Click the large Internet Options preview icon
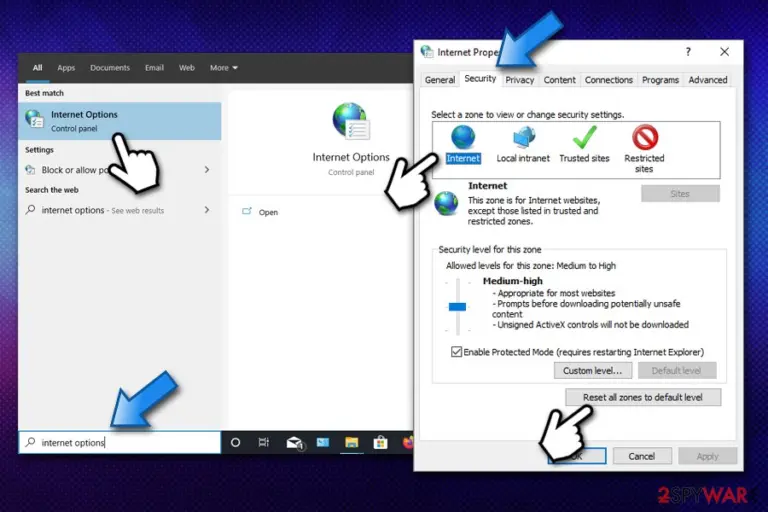 coord(351,122)
